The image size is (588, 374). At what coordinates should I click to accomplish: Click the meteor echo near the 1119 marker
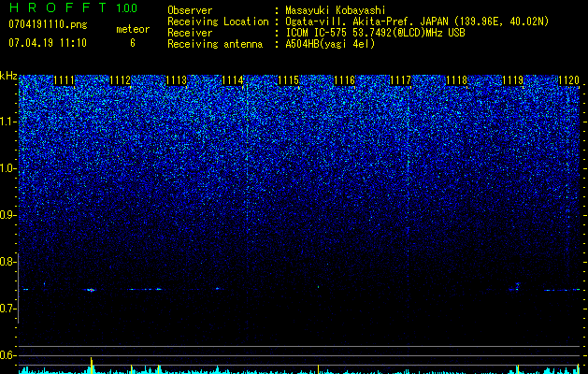pos(517,286)
